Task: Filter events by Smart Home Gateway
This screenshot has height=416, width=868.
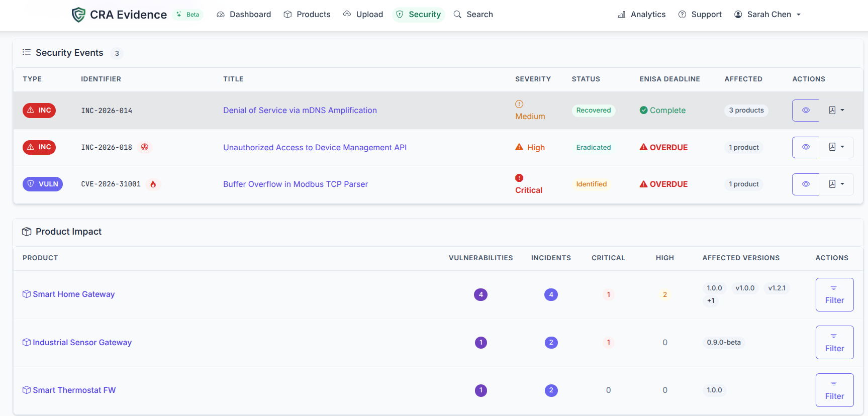Action: 835,295
